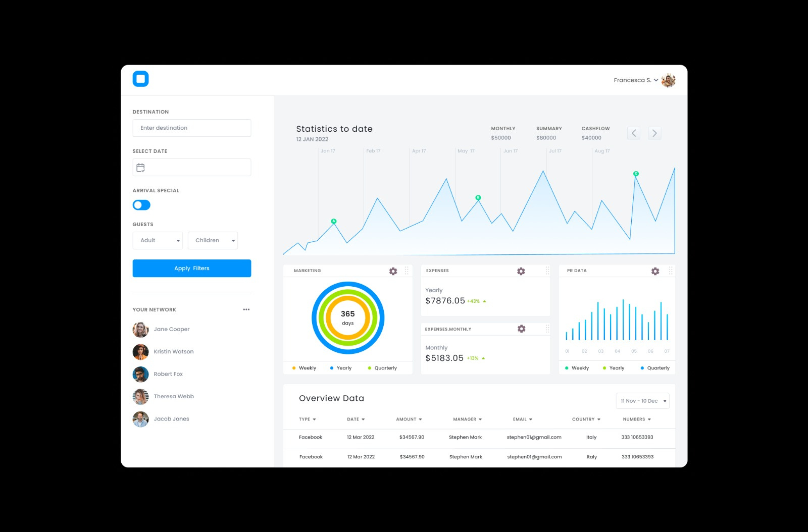The width and height of the screenshot is (808, 532).
Task: Toggle the Weekly legend in Marketing chart
Action: 305,368
